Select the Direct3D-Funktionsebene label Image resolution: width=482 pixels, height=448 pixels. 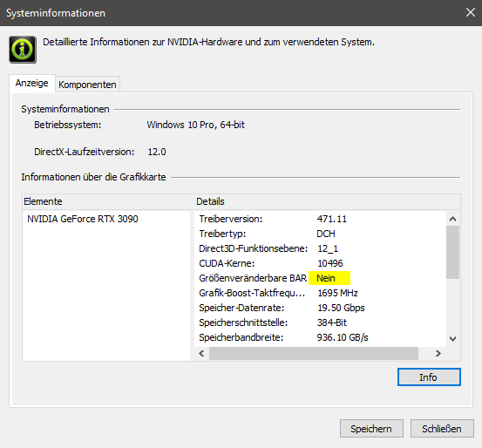coord(254,248)
